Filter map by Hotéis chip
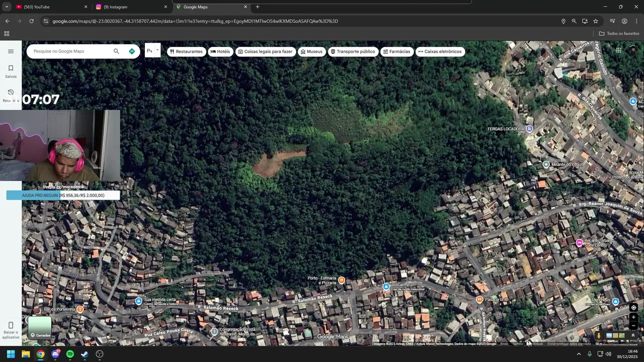The height and width of the screenshot is (362, 644). (x=220, y=51)
